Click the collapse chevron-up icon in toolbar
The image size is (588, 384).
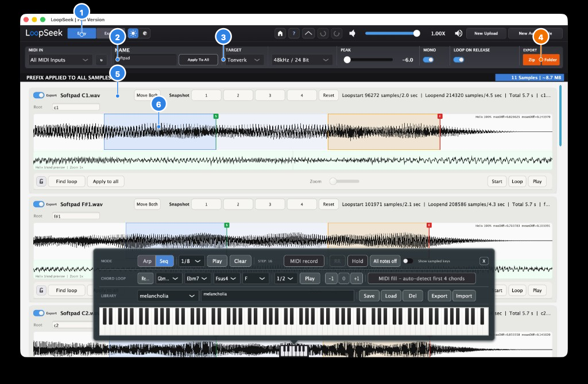(308, 33)
